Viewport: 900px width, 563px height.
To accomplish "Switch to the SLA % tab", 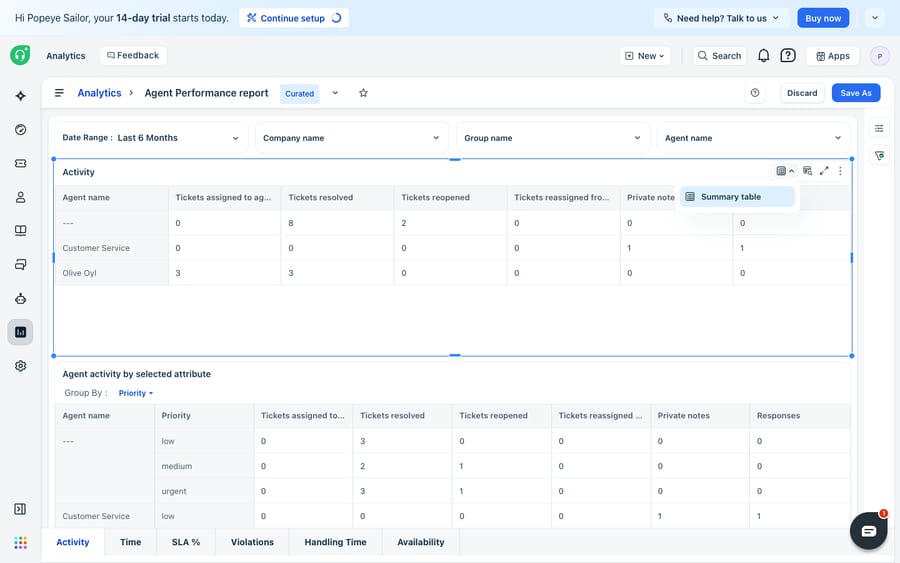I will click(x=186, y=542).
